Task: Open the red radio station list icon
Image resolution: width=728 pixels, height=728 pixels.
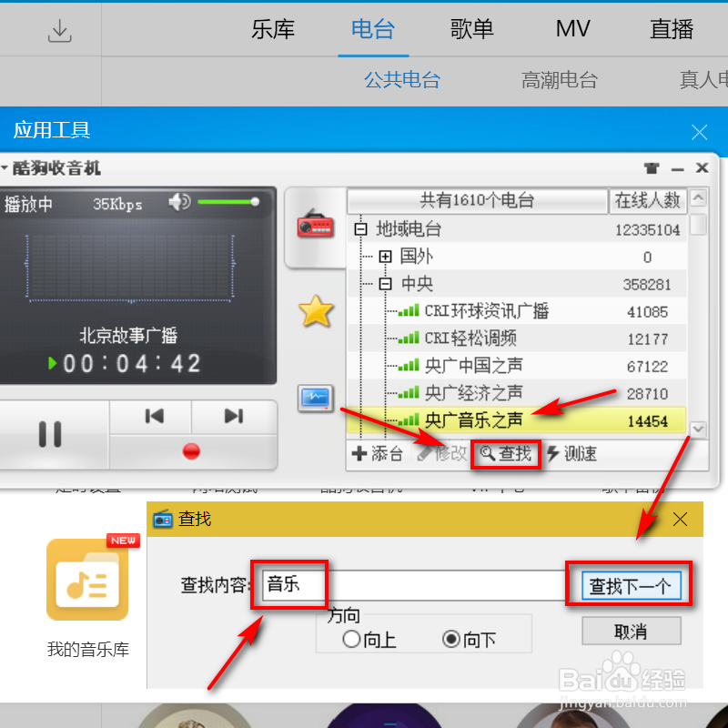Action: (x=315, y=224)
